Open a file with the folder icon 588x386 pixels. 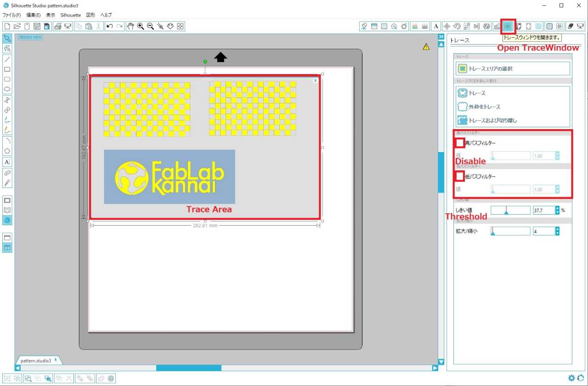17,26
